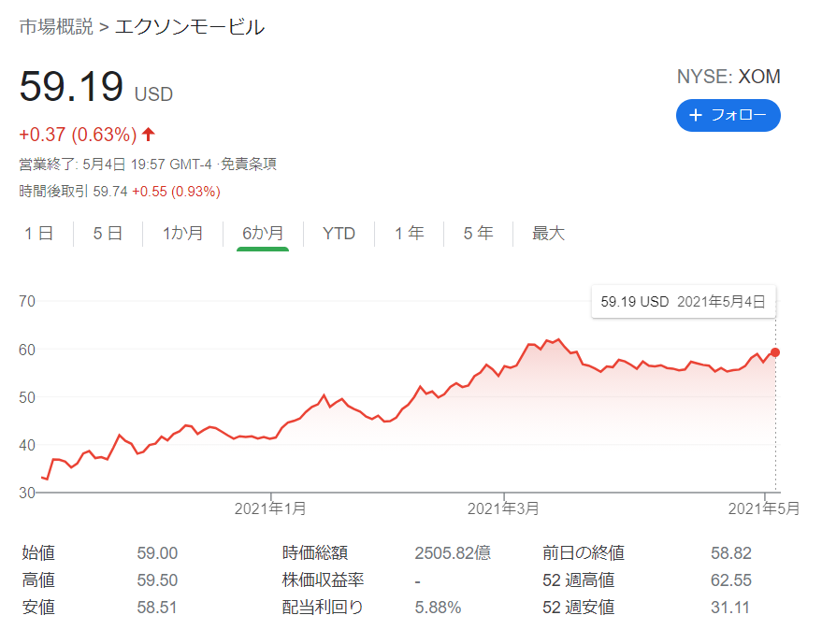Open the 免責条項 disclaimer link
Screen dimensions: 822x644
point(249,165)
